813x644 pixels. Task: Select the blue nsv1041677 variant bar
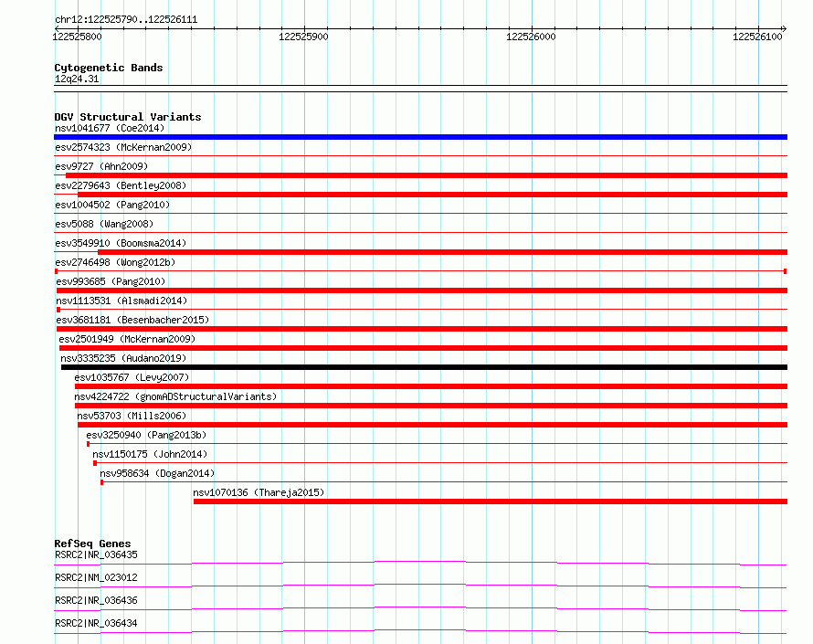point(420,137)
